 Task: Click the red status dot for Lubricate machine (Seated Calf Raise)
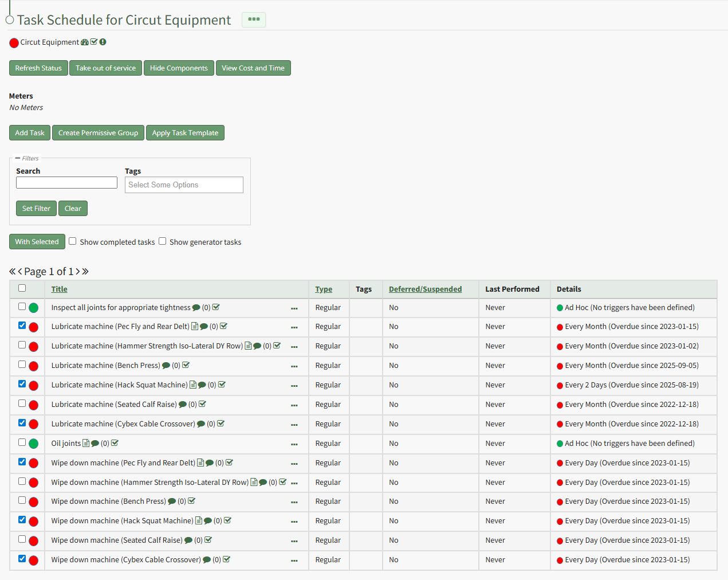(34, 405)
